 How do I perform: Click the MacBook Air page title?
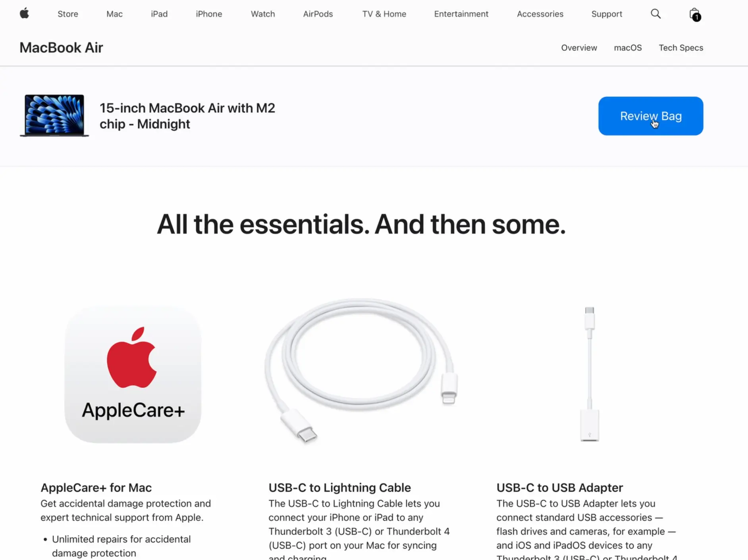(61, 48)
